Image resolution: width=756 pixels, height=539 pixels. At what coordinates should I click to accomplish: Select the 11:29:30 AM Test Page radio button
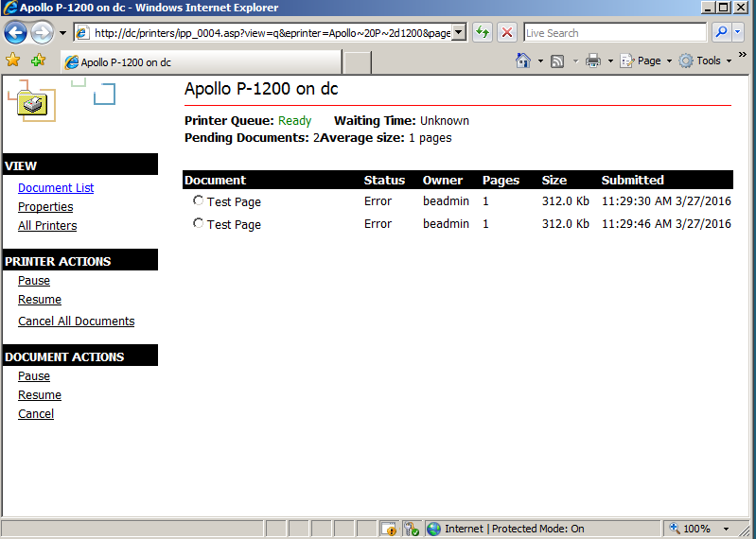coord(198,200)
